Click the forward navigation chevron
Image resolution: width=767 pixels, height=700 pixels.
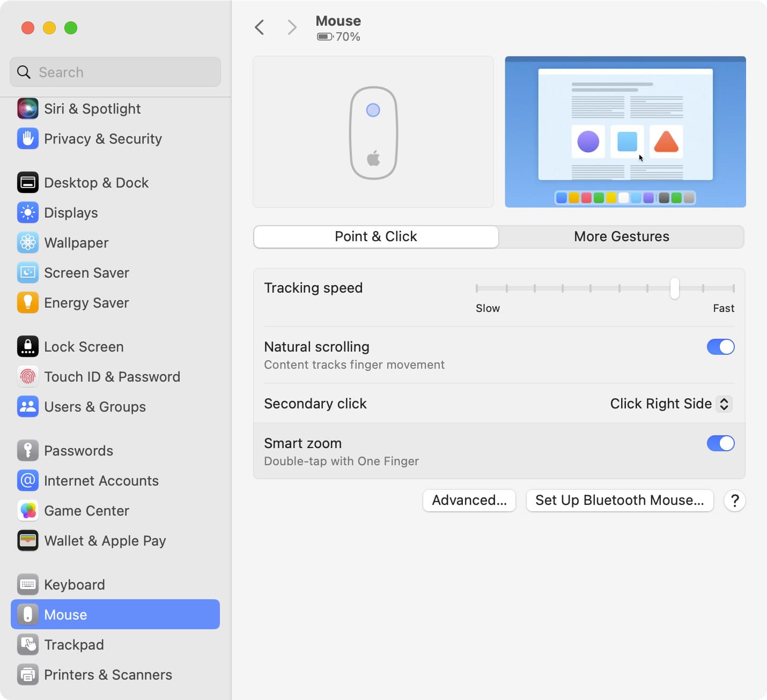pyautogui.click(x=291, y=27)
